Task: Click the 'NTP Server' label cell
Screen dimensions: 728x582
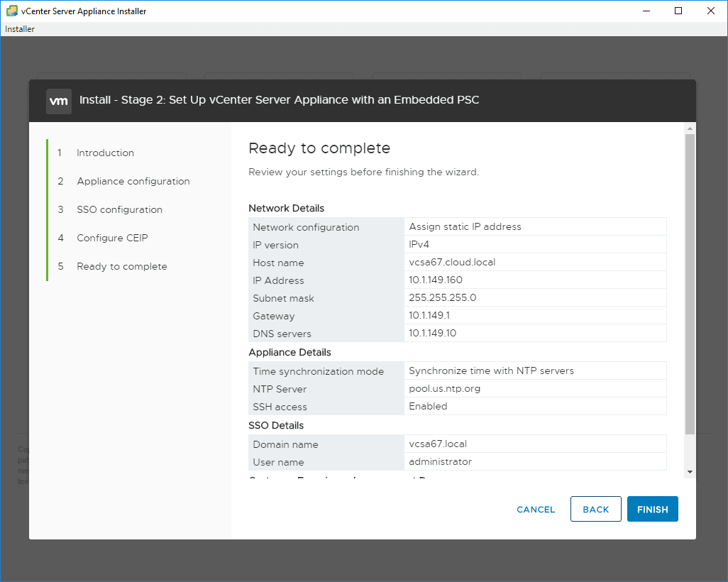Action: pos(326,388)
